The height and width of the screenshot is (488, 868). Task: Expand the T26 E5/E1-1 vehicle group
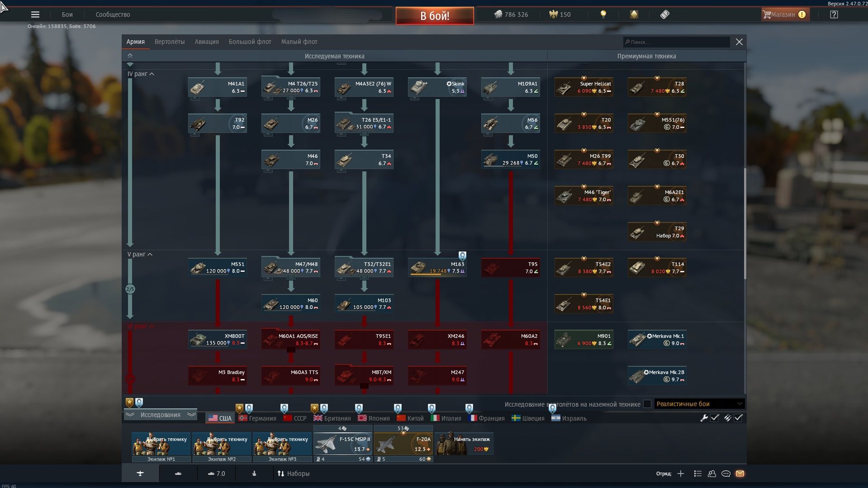(x=364, y=133)
